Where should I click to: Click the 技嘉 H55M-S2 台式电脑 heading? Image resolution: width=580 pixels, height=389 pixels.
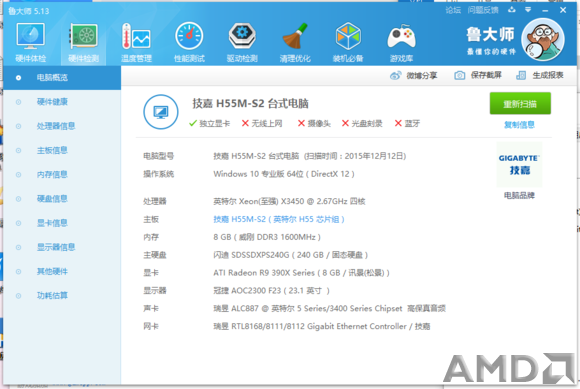(250, 104)
